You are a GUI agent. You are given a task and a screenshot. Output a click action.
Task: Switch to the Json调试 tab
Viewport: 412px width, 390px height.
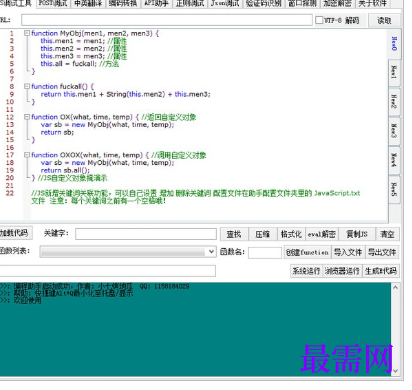coord(225,4)
